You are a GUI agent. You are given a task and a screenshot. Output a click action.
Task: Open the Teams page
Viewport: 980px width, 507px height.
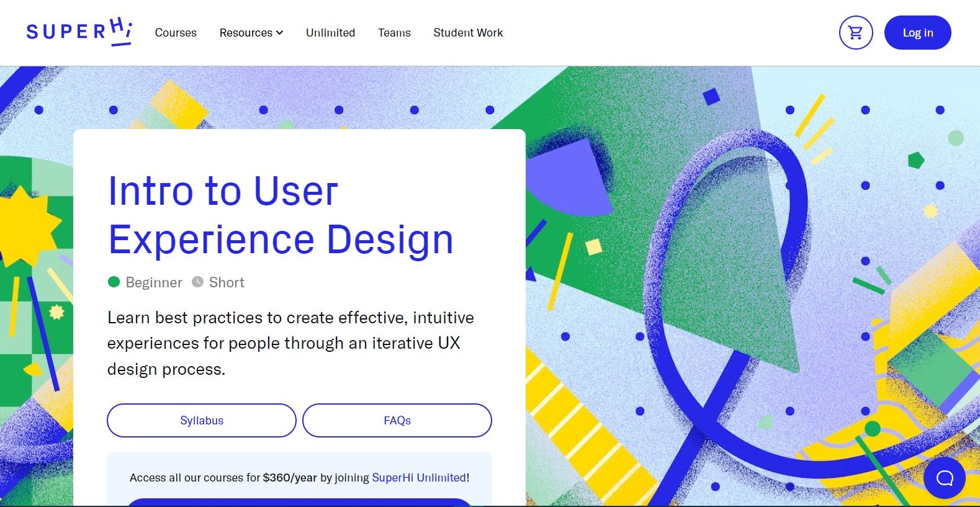[x=394, y=33]
